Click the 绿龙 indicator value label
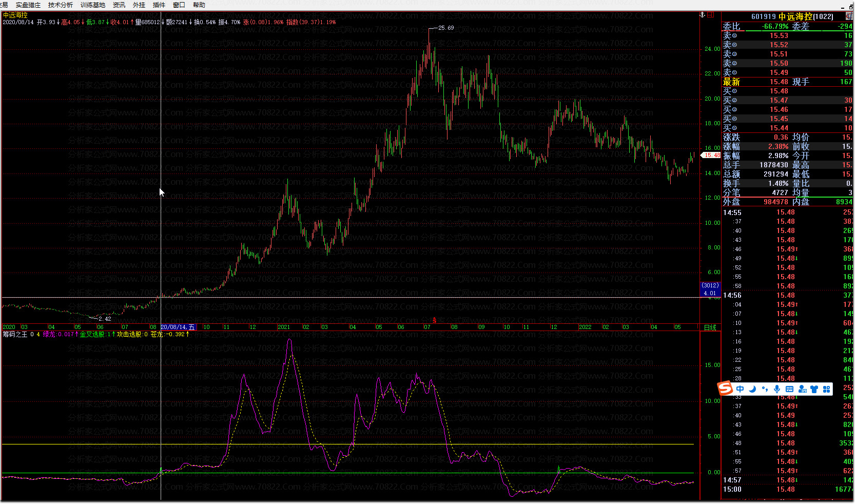This screenshot has height=504, width=856. pyautogui.click(x=59, y=335)
